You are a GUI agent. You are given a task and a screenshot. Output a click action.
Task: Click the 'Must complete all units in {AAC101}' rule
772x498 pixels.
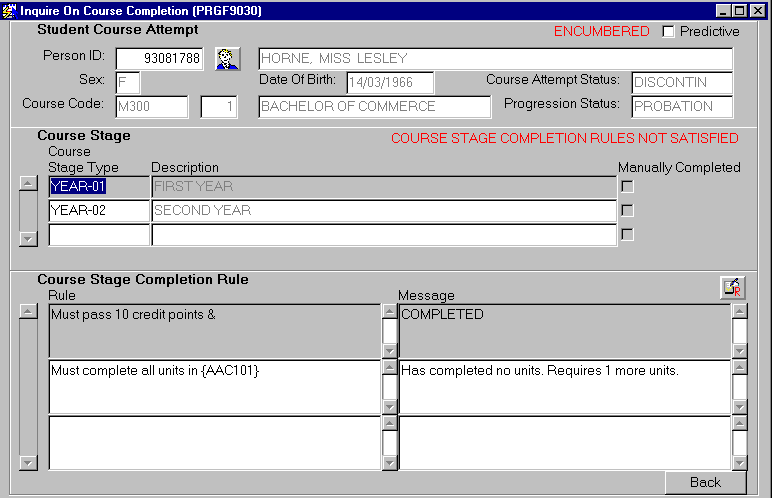coord(214,386)
